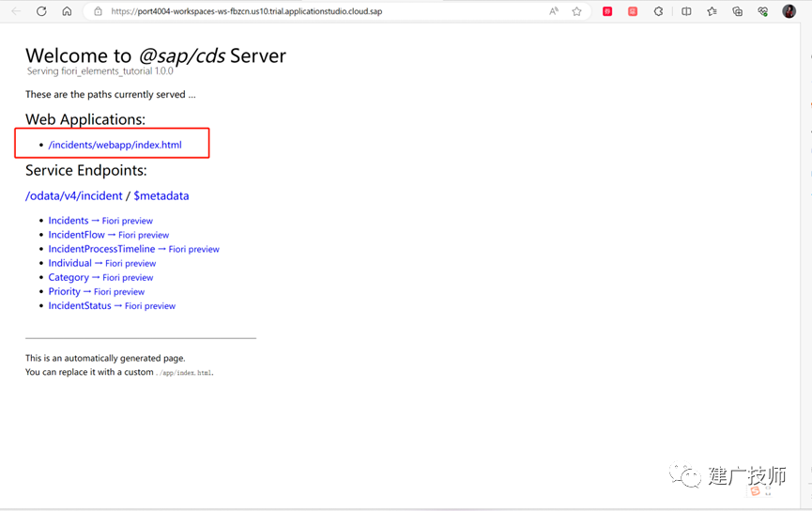This screenshot has width=812, height=511.
Task: Open the Favorites list icon
Action: 712,11
